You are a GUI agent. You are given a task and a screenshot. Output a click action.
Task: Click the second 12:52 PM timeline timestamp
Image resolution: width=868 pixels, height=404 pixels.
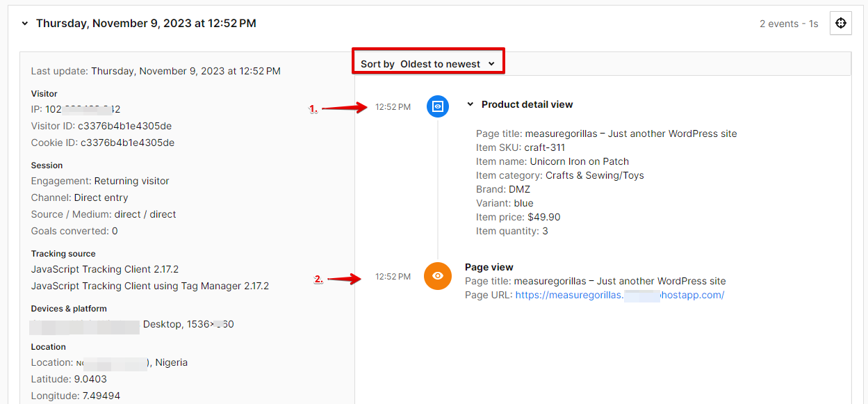392,276
